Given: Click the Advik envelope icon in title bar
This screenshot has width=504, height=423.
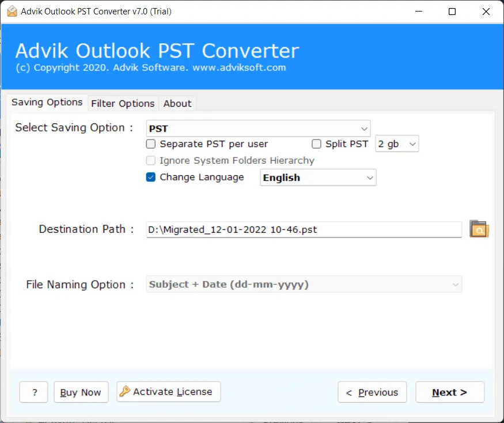Looking at the screenshot, I should point(12,12).
